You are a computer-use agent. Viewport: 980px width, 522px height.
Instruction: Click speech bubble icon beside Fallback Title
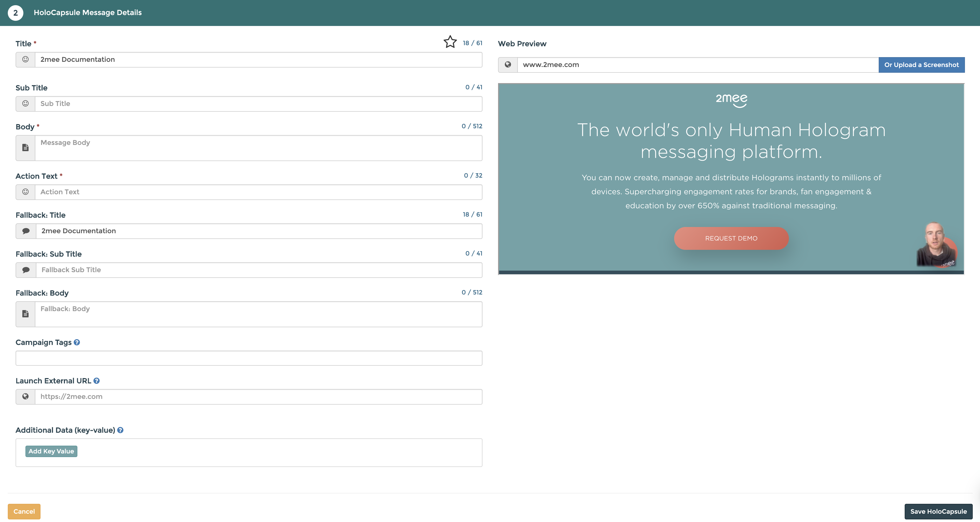[26, 231]
